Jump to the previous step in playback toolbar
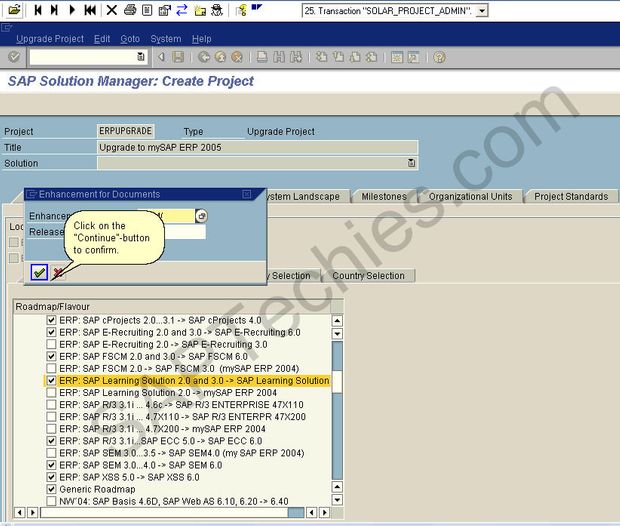 tap(38, 9)
